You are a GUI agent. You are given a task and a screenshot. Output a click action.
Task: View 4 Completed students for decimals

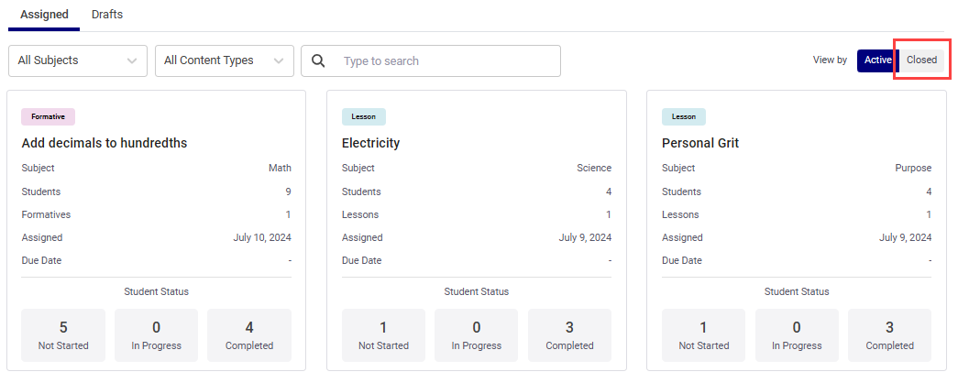point(249,334)
